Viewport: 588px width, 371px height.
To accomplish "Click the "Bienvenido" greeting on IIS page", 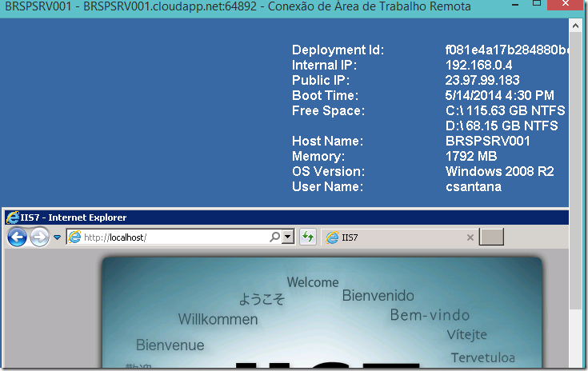I will pos(378,296).
